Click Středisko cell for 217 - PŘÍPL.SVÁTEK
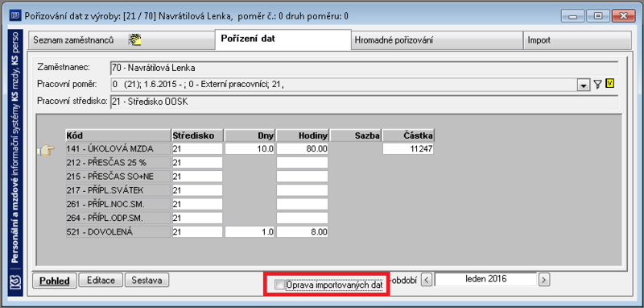The image size is (644, 308). click(x=197, y=190)
